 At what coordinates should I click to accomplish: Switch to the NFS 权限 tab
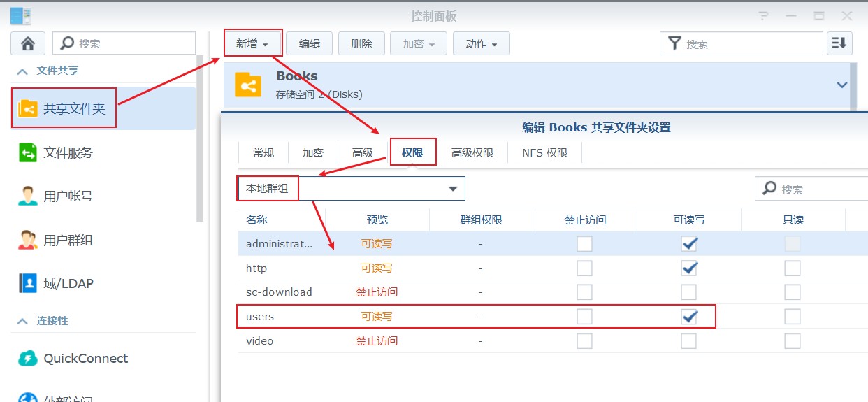[x=544, y=153]
